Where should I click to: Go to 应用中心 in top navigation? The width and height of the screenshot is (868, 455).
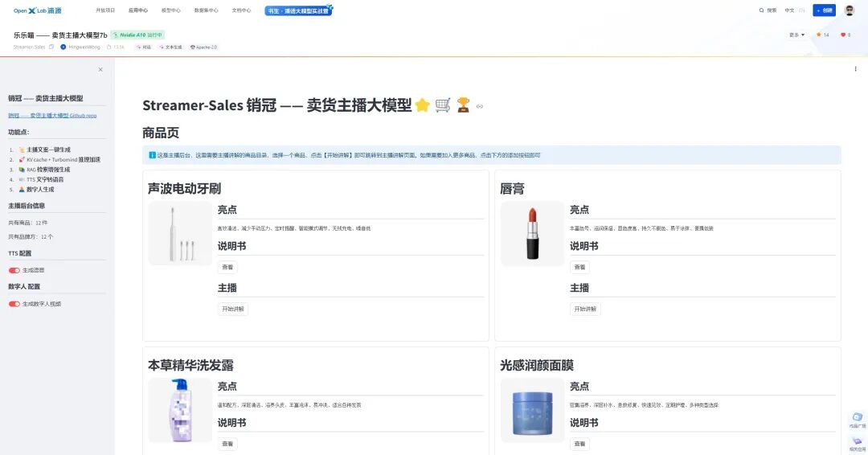pos(138,10)
